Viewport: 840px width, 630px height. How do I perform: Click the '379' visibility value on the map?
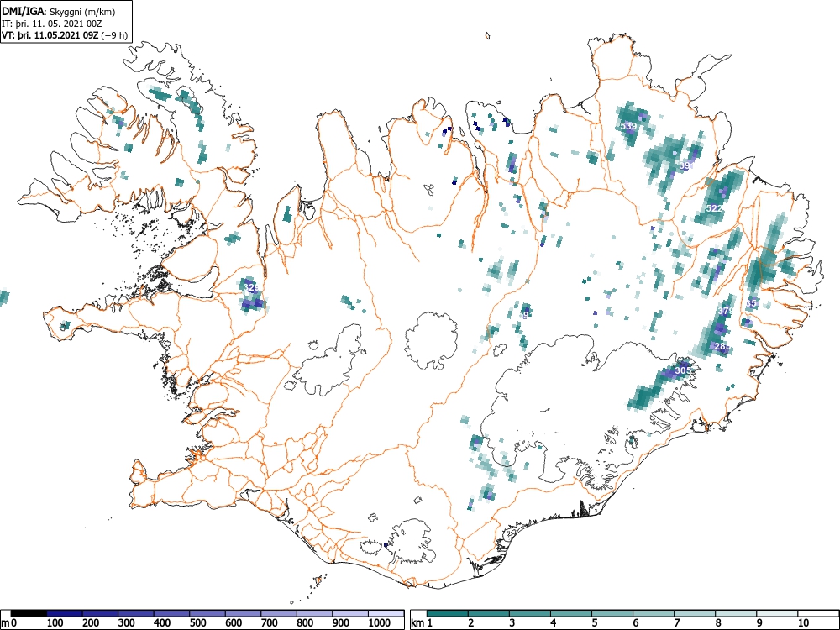pyautogui.click(x=726, y=312)
